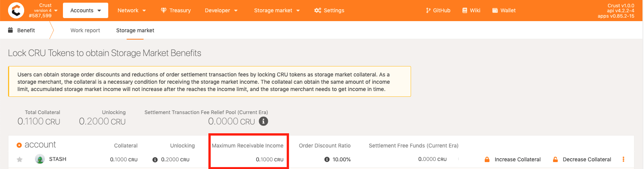Viewport: 644px width, 169px height.
Task: Open the Storage market top menu
Action: (277, 10)
